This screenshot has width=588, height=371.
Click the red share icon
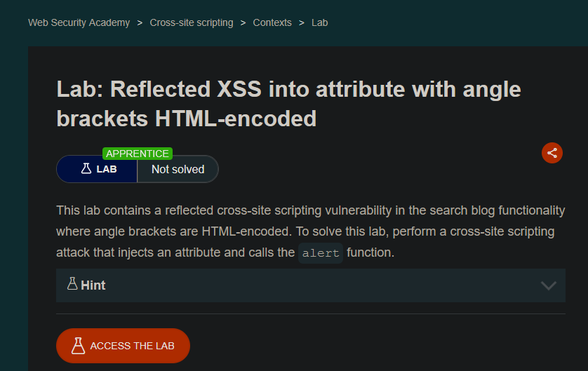point(552,153)
